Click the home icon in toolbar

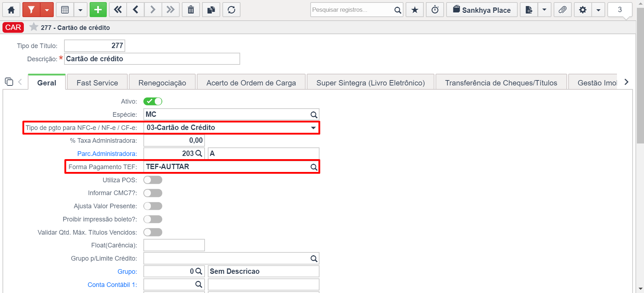[x=11, y=10]
